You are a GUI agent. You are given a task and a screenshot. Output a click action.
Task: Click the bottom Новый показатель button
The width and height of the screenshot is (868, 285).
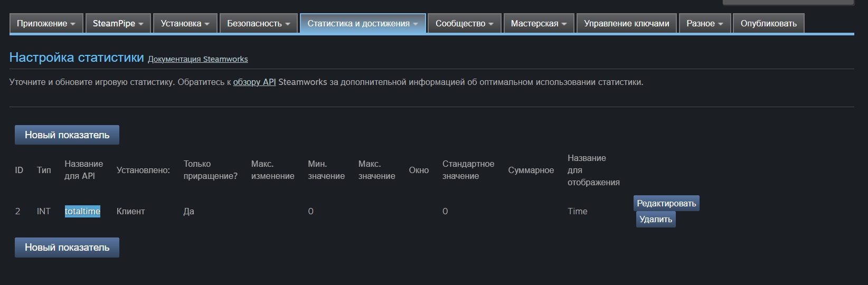(x=67, y=247)
